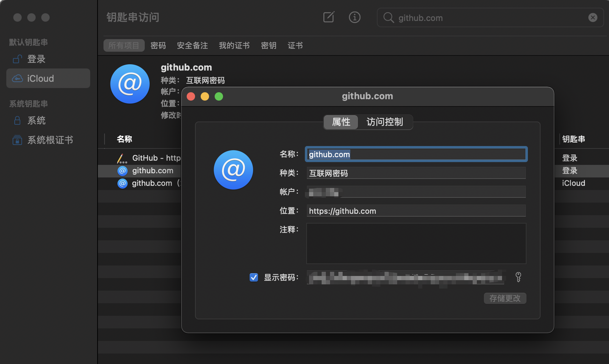Click the large @ icon in the main window header
Image resolution: width=609 pixels, height=364 pixels.
coord(130,84)
